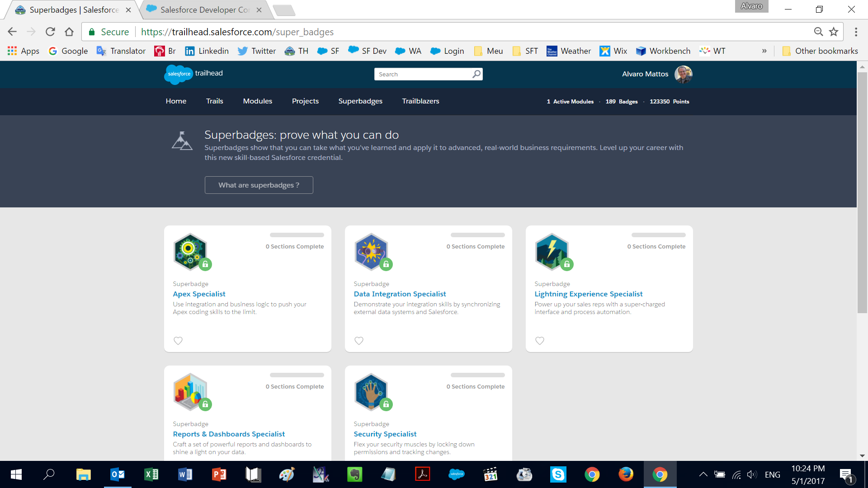Click the Data Integration Specialist badge icon

click(x=371, y=252)
